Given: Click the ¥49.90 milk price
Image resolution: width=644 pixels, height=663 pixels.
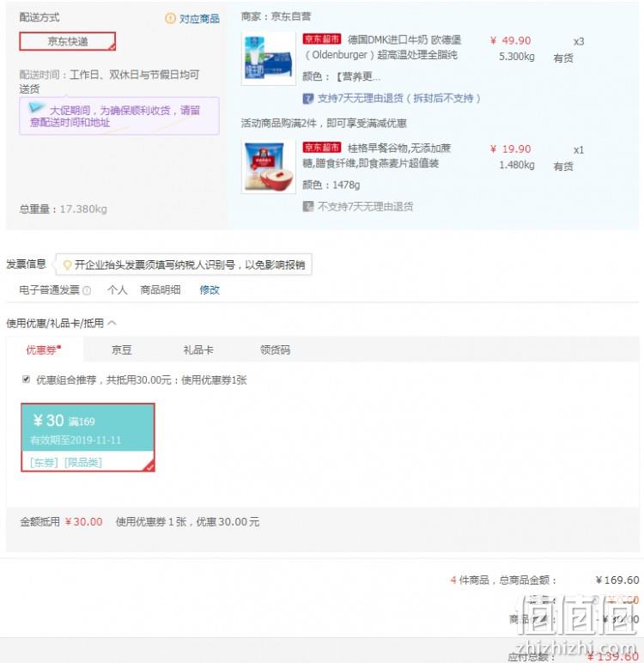Looking at the screenshot, I should pyautogui.click(x=510, y=40).
